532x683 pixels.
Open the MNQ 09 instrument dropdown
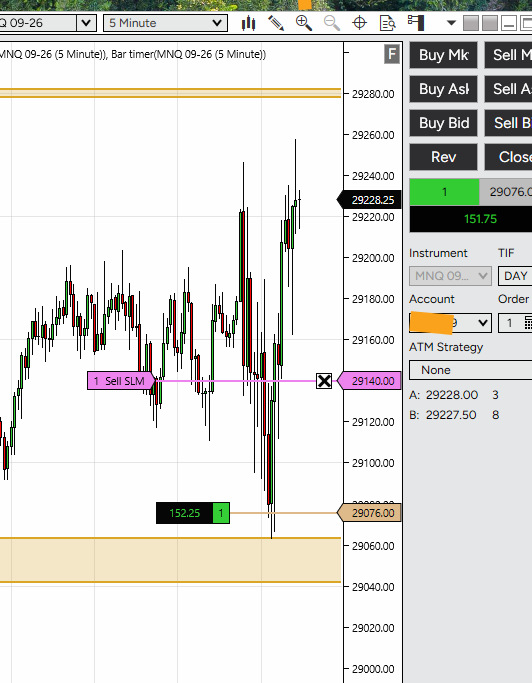pos(450,276)
